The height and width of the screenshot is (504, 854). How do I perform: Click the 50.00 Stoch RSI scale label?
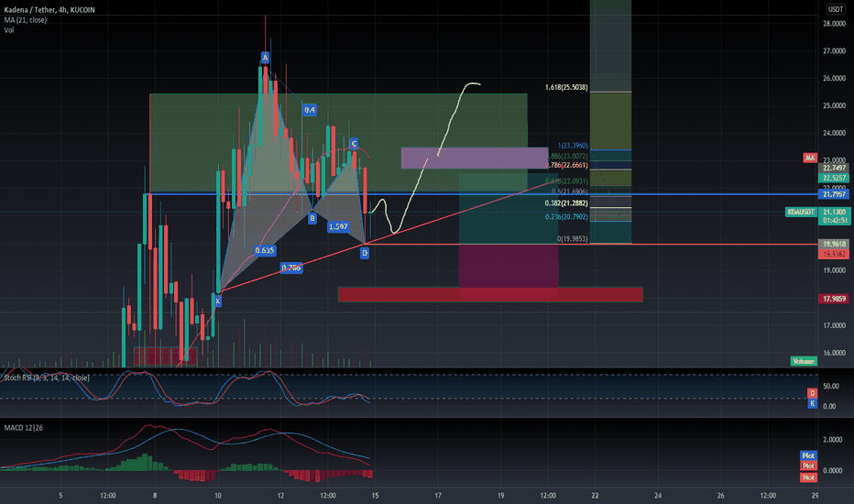click(830, 387)
